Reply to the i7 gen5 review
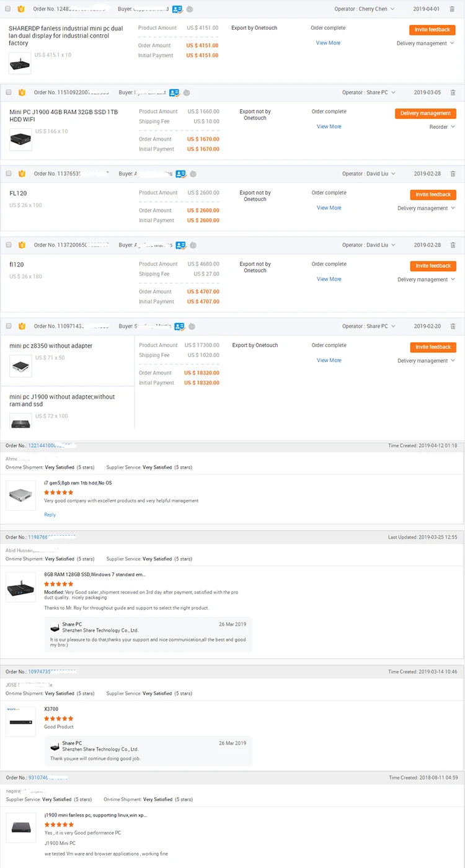 pyautogui.click(x=50, y=515)
